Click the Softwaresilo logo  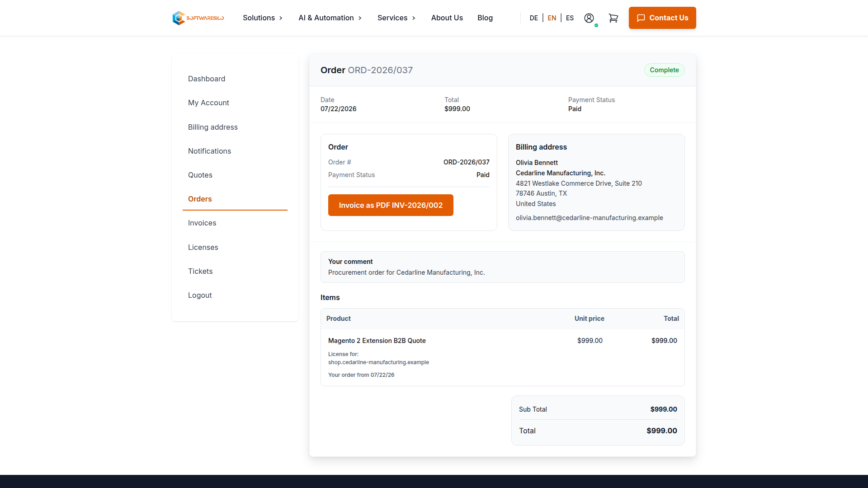[x=198, y=18]
